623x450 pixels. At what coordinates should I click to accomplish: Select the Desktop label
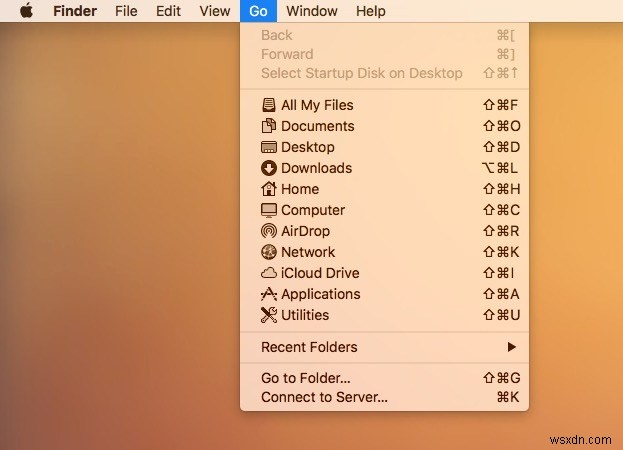[x=308, y=147]
